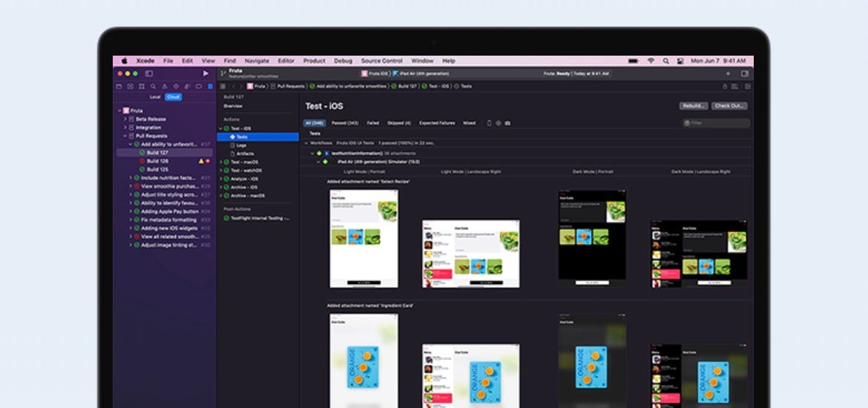Viewport: 868px width, 408px height.
Task: Expand the Test - macOS action
Action: pyautogui.click(x=221, y=162)
